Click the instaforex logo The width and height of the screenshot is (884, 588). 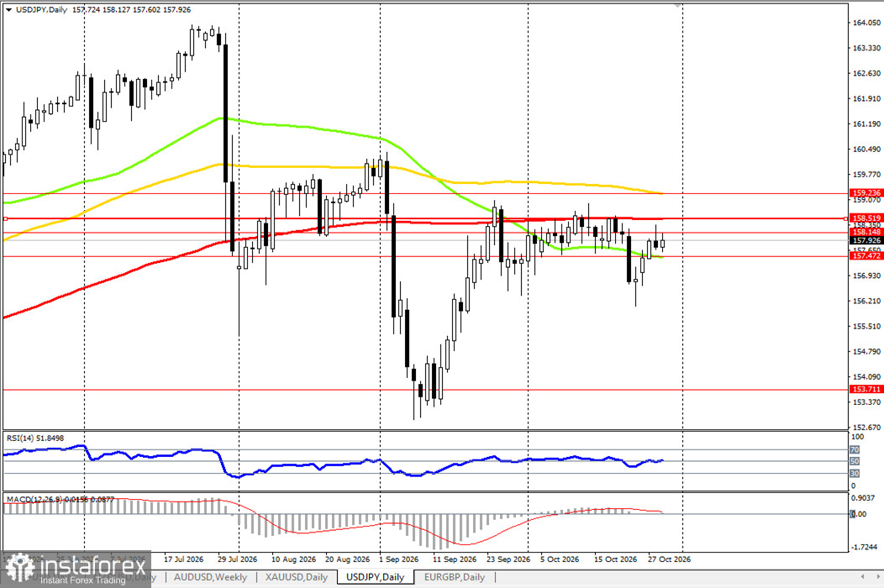[x=76, y=569]
